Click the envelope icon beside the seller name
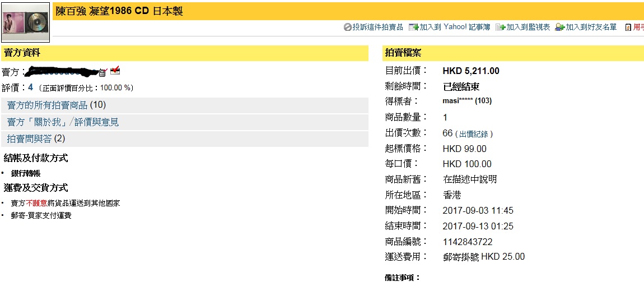The height and width of the screenshot is (286, 644). [x=115, y=71]
